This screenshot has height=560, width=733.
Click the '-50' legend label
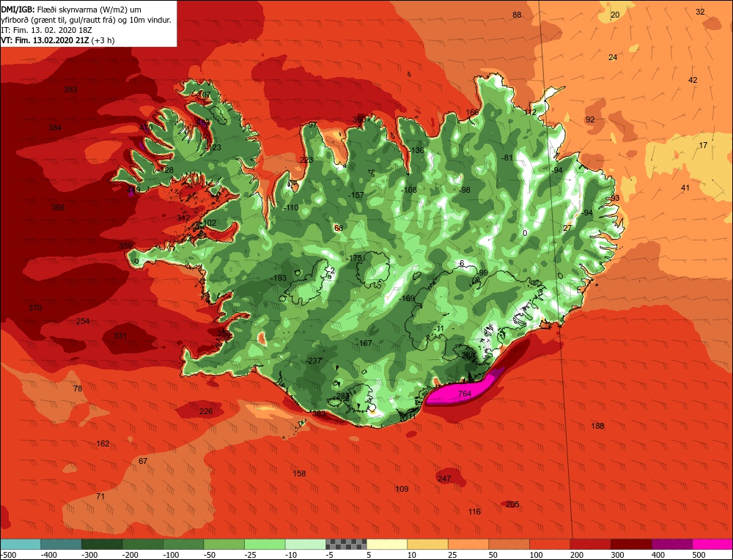210,555
